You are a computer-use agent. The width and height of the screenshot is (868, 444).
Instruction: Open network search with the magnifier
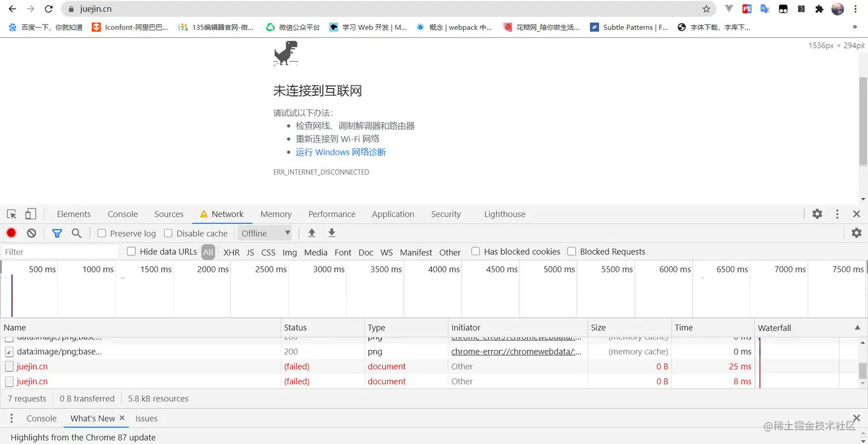pyautogui.click(x=76, y=233)
